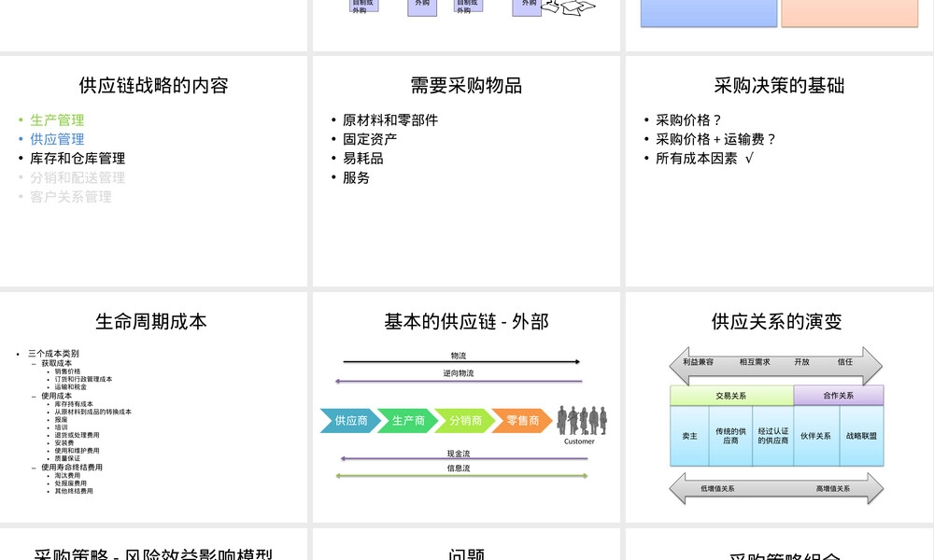The width and height of the screenshot is (934, 560).
Task: Select the slide titled 生命周期成本
Action: (x=154, y=407)
